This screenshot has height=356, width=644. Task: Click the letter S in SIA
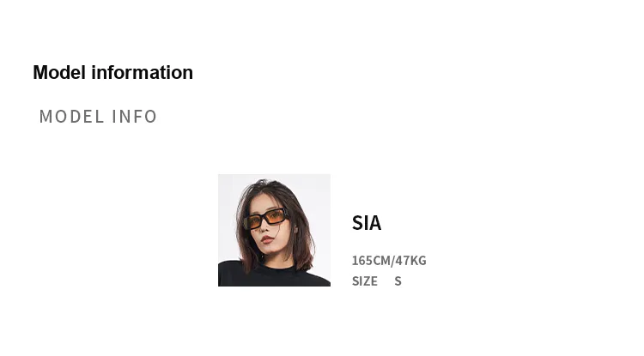[358, 223]
